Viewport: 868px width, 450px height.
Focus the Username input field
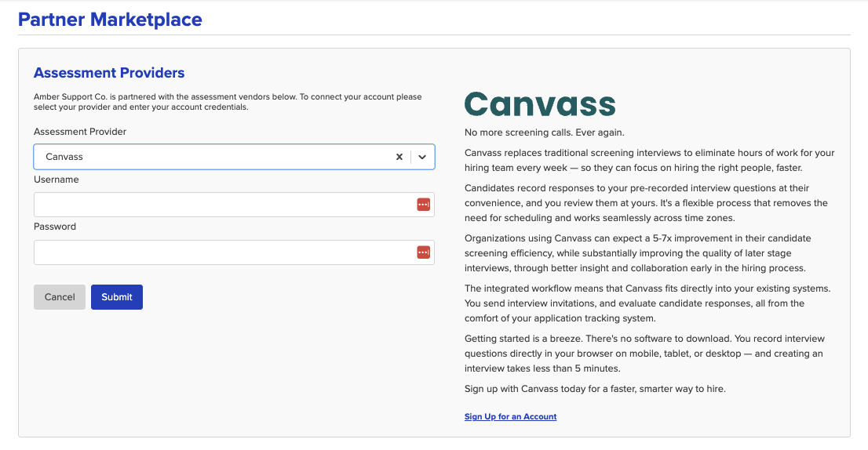tap(234, 205)
